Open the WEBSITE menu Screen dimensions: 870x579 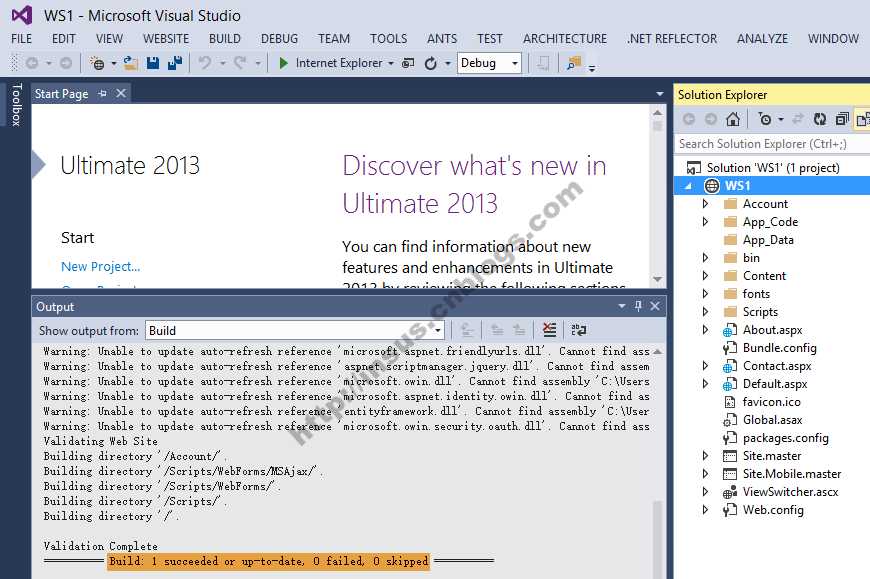click(166, 39)
